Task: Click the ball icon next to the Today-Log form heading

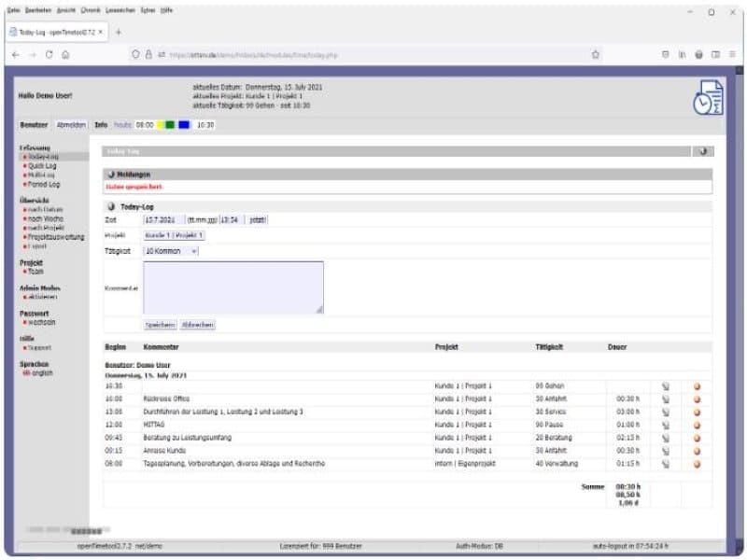Action: 111,206
